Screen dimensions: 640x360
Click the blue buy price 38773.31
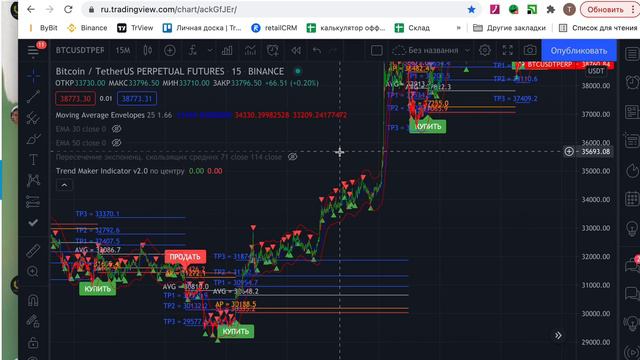coord(137,98)
